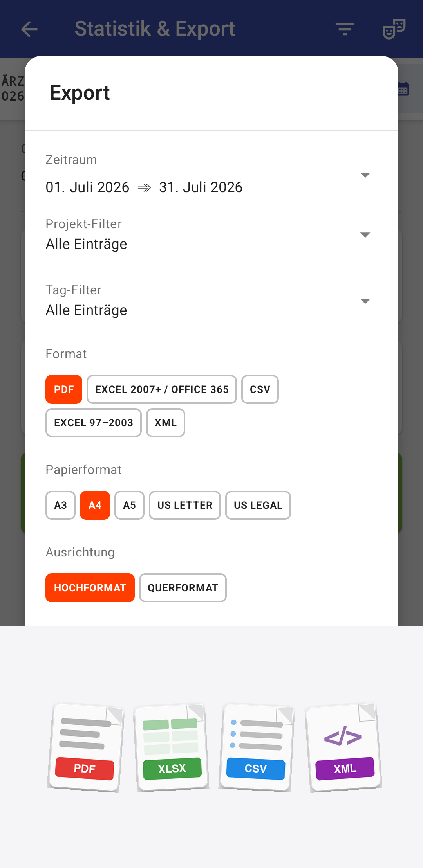Viewport: 423px width, 868px height.
Task: Choose US Letter paper format
Action: 185,505
